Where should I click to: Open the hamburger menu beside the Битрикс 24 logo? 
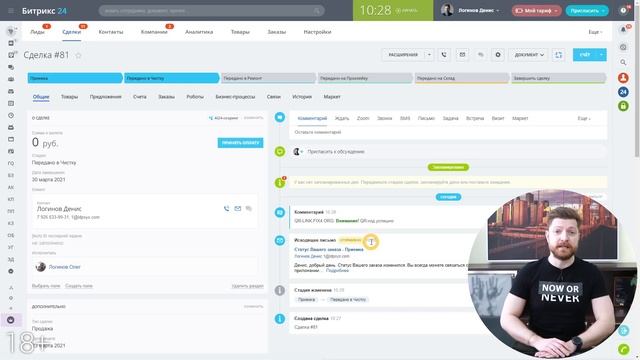pos(11,11)
